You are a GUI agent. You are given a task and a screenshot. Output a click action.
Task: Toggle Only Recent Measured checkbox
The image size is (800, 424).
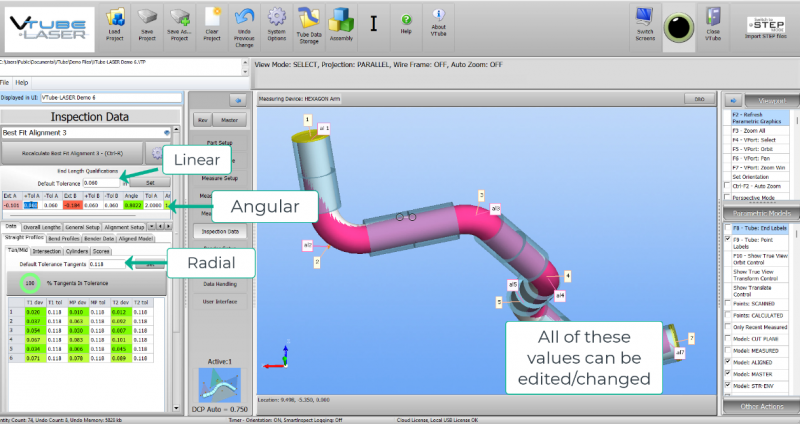click(728, 327)
